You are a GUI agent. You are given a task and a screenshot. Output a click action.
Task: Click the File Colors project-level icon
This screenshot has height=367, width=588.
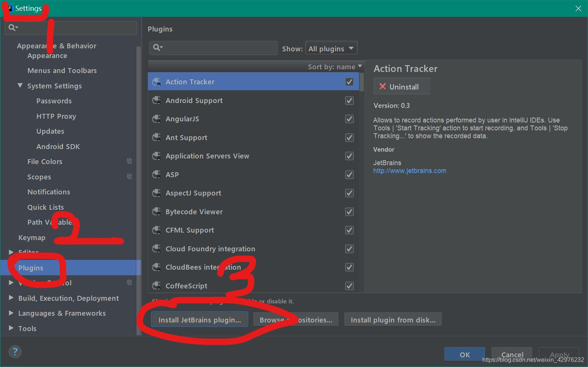129,161
